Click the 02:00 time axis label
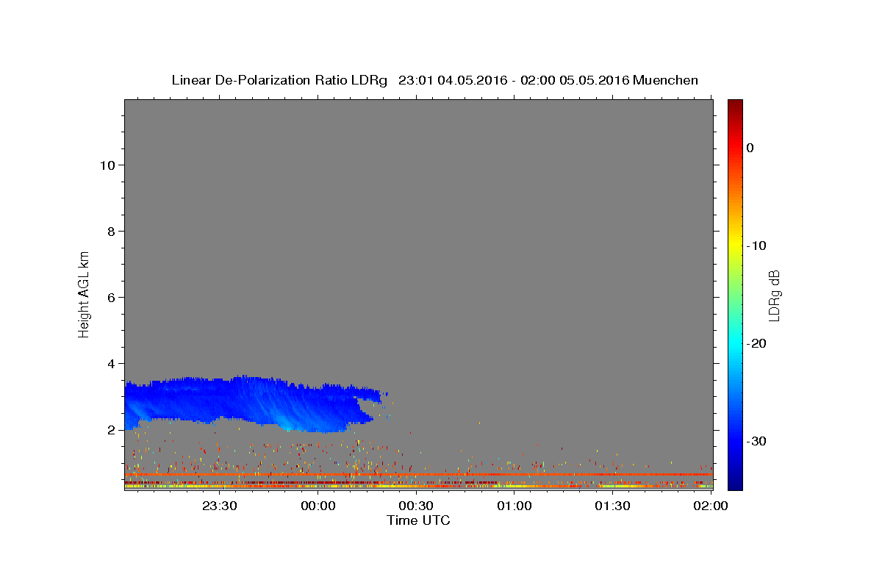 711,506
